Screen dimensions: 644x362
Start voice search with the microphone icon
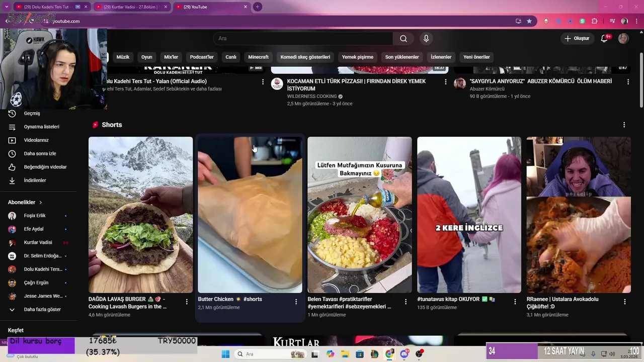point(426,39)
